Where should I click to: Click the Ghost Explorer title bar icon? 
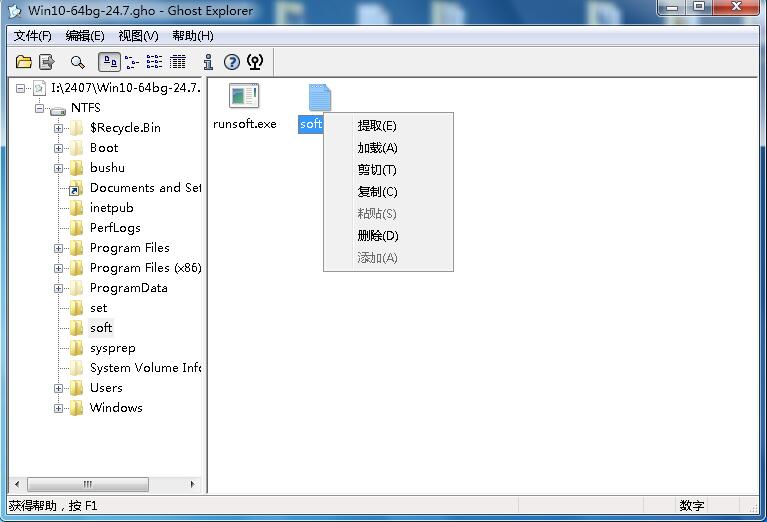click(x=15, y=11)
